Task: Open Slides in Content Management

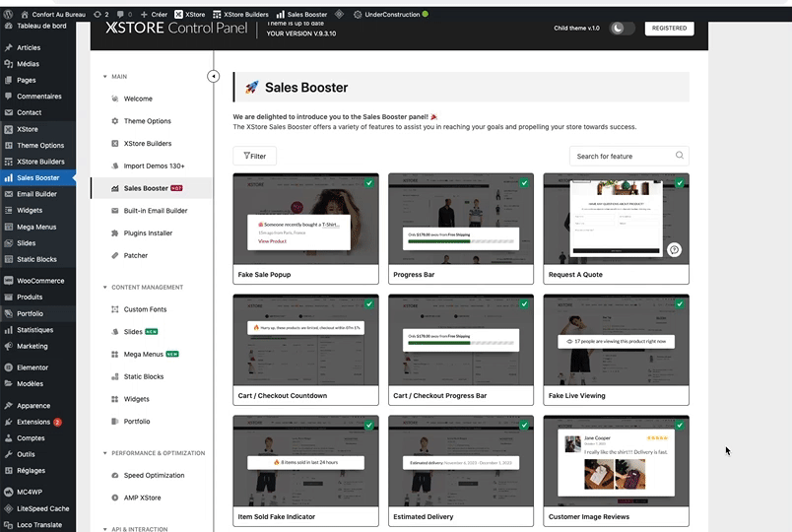Action: tap(133, 332)
